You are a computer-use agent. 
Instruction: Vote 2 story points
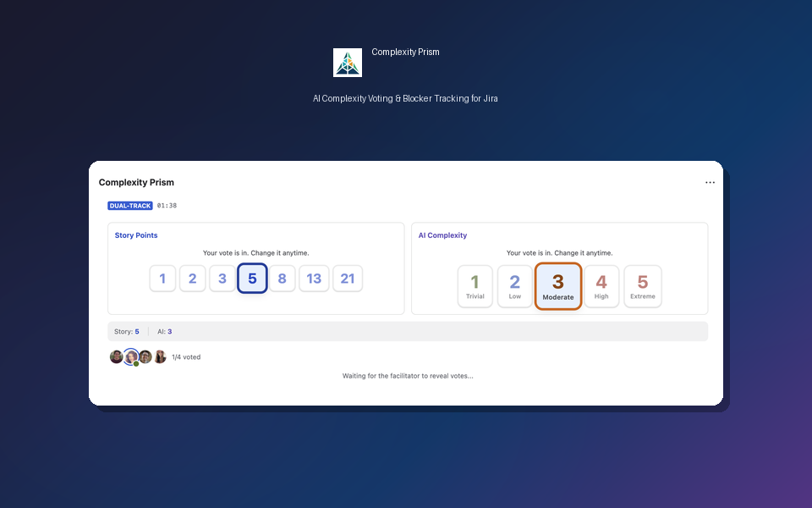pos(193,279)
